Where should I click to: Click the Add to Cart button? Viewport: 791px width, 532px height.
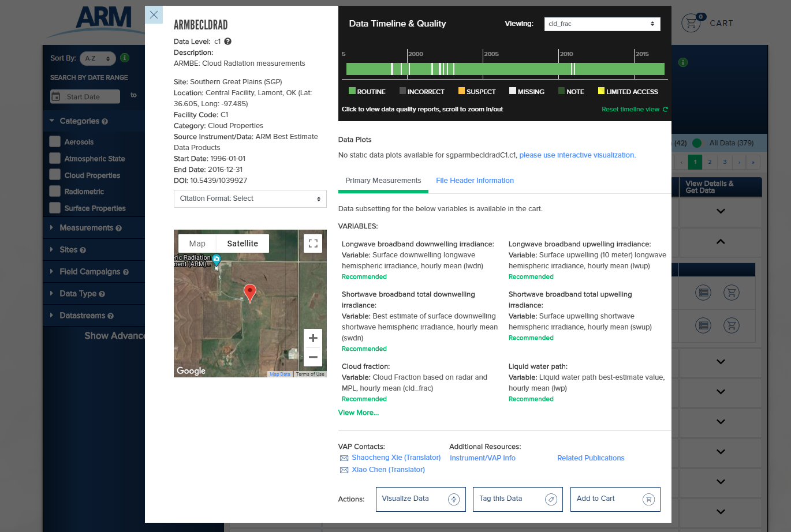pyautogui.click(x=615, y=499)
